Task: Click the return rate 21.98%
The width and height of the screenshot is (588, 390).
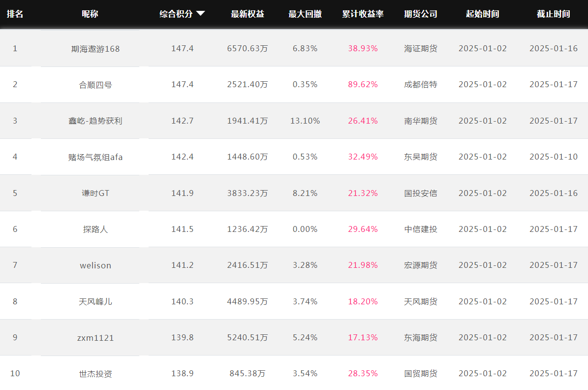Action: point(363,265)
